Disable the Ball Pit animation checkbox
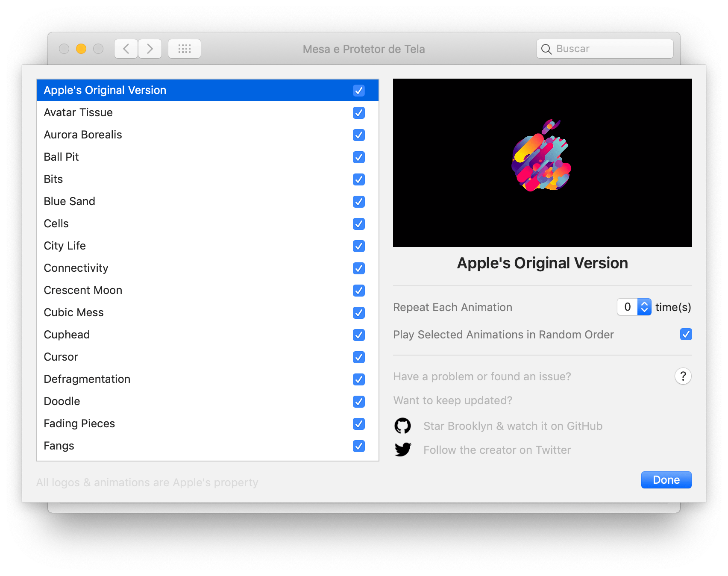Screen dimensions: 728x576 click(x=359, y=157)
